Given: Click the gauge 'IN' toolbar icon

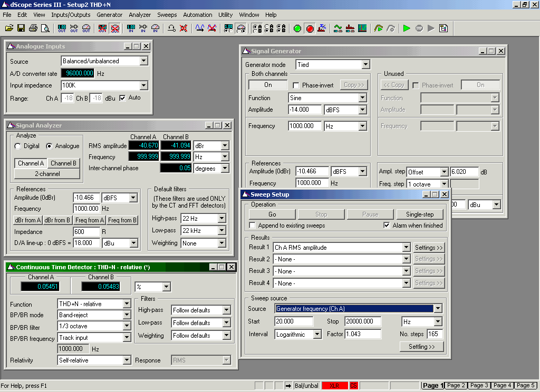Looking at the screenshot, I should 156,28.
